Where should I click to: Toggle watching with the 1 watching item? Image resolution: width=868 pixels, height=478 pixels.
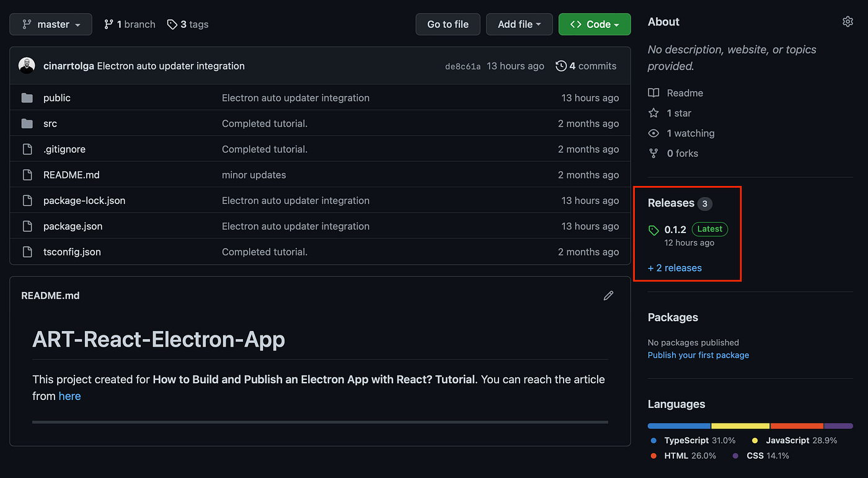pyautogui.click(x=690, y=133)
